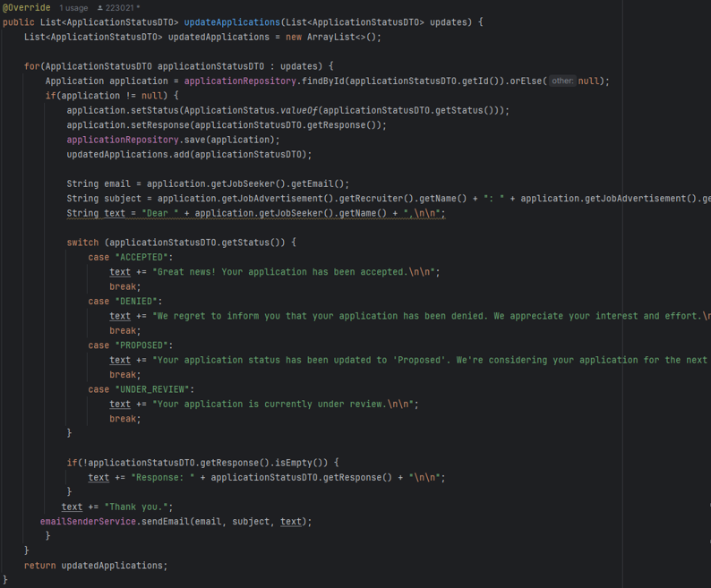Click the @Override annotation
711x588 pixels.
tap(27, 8)
